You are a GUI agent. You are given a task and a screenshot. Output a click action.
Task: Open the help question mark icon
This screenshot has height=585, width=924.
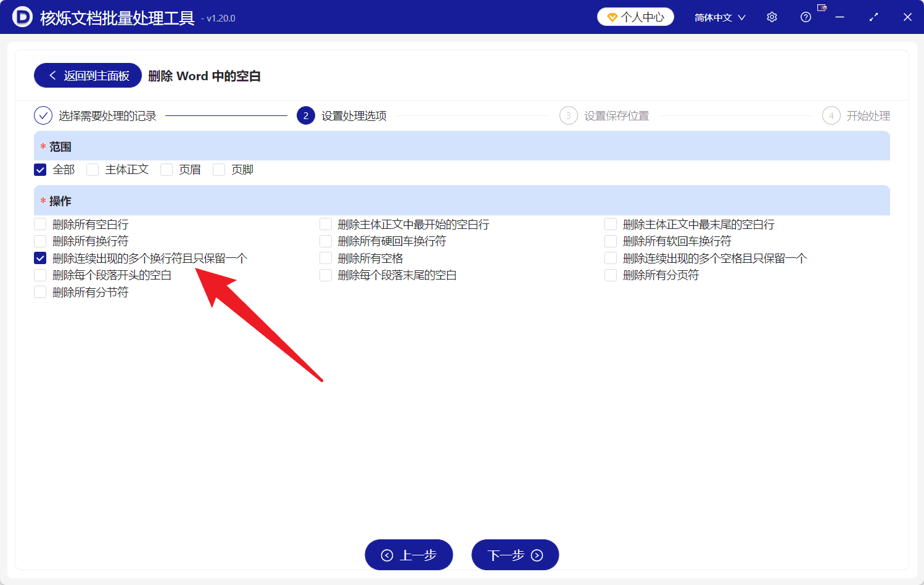click(806, 17)
